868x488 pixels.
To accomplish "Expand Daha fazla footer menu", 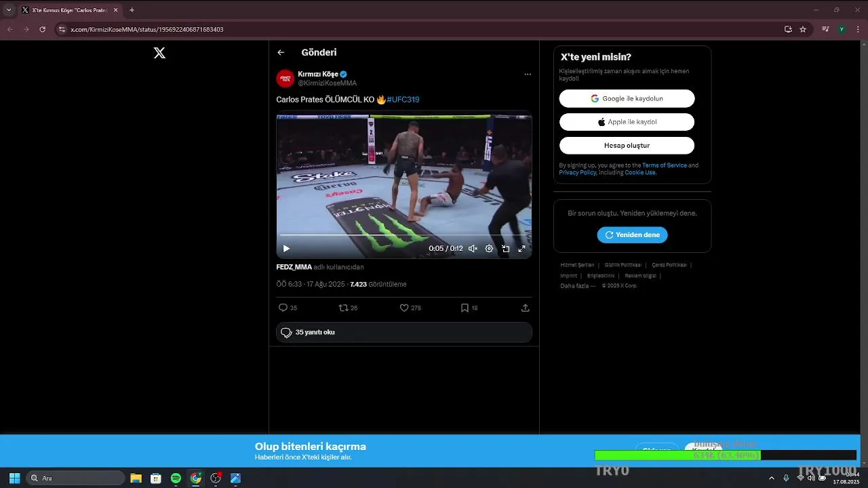I will [578, 286].
